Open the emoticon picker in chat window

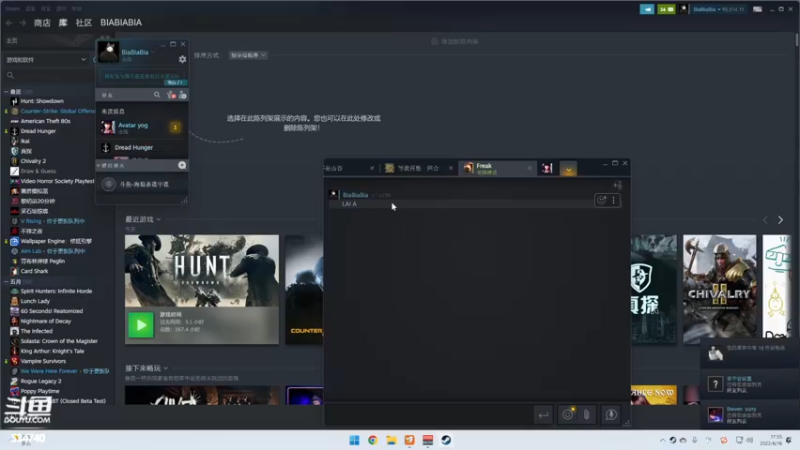567,415
